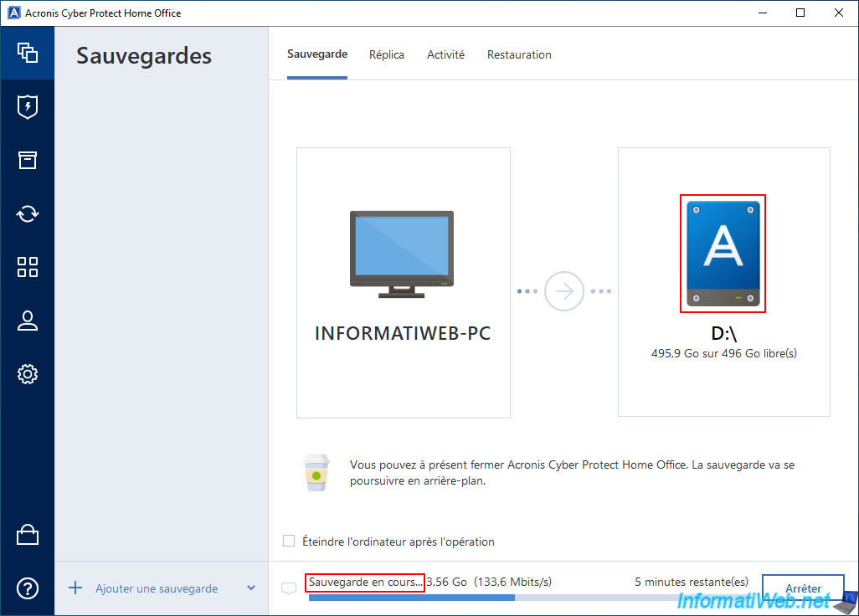Open the Archive section in the sidebar
The image size is (859, 616).
(28, 160)
